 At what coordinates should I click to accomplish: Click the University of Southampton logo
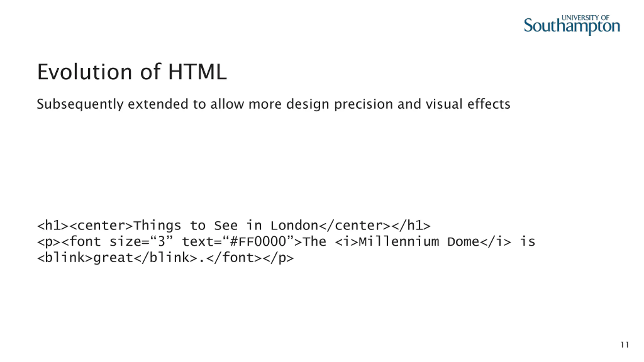(572, 25)
